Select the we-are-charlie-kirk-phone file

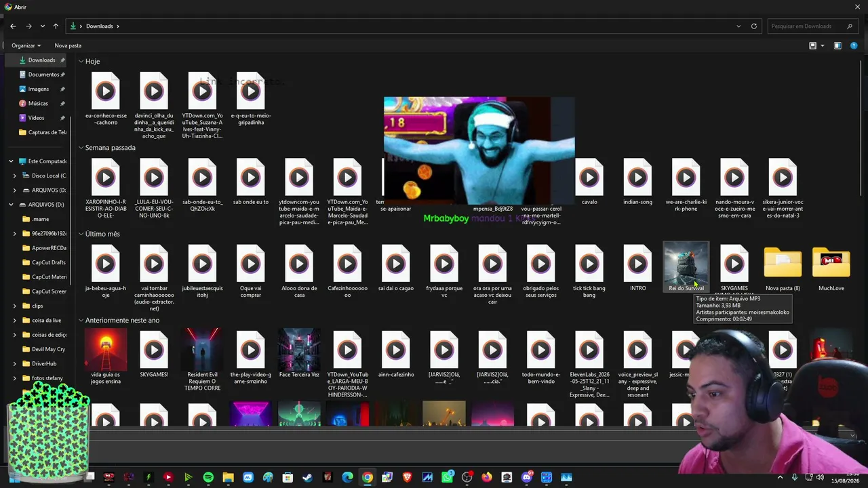point(686,185)
